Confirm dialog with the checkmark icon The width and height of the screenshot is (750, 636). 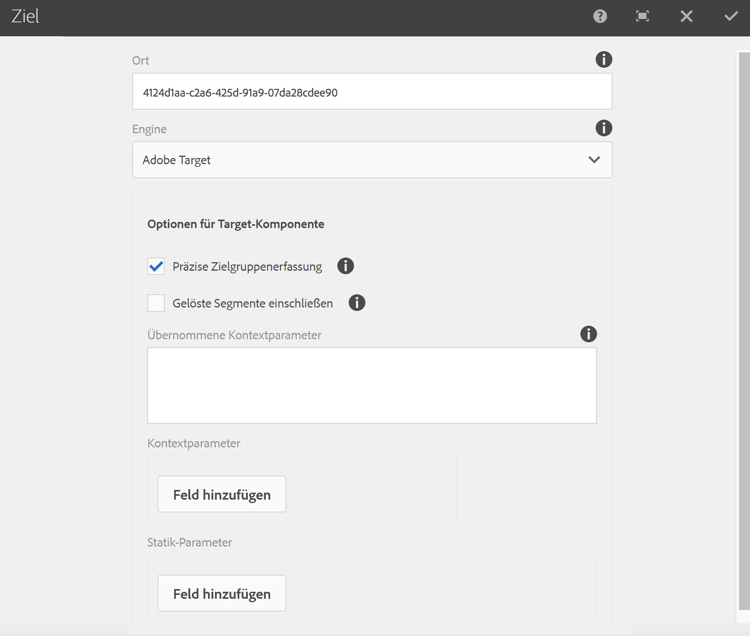[731, 16]
